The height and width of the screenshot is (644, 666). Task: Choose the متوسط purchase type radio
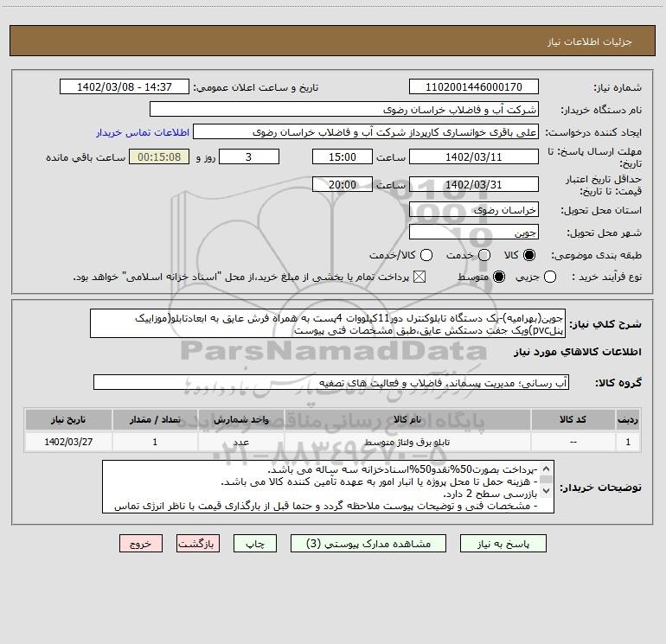pyautogui.click(x=499, y=277)
